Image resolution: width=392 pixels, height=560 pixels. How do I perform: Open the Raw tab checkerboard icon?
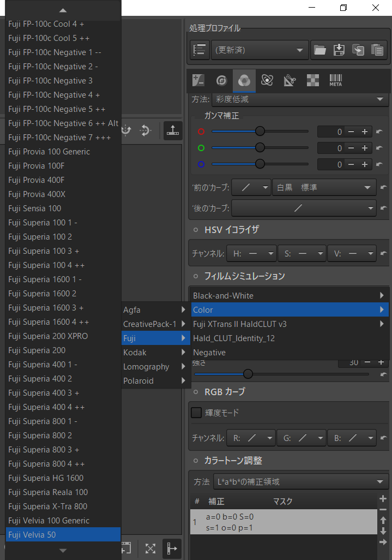(x=313, y=81)
